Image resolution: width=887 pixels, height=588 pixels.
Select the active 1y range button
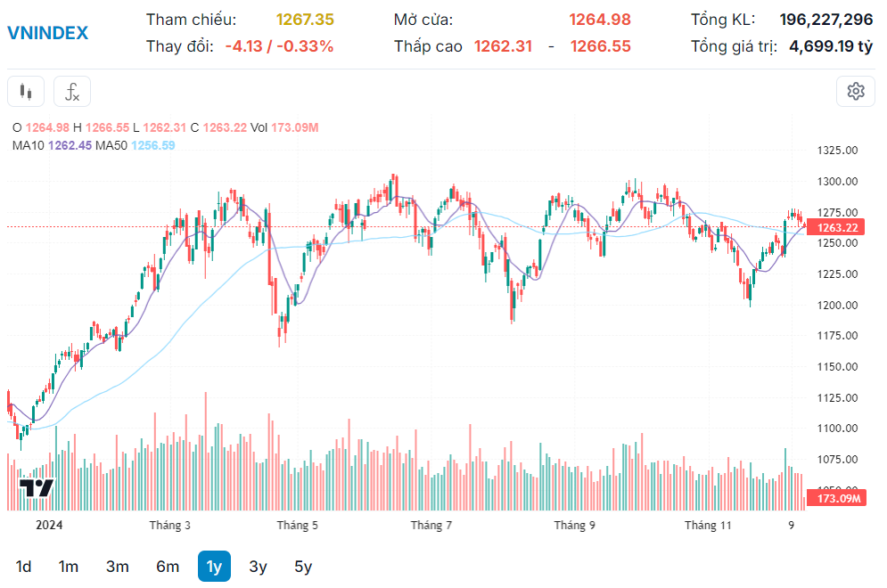(x=214, y=567)
